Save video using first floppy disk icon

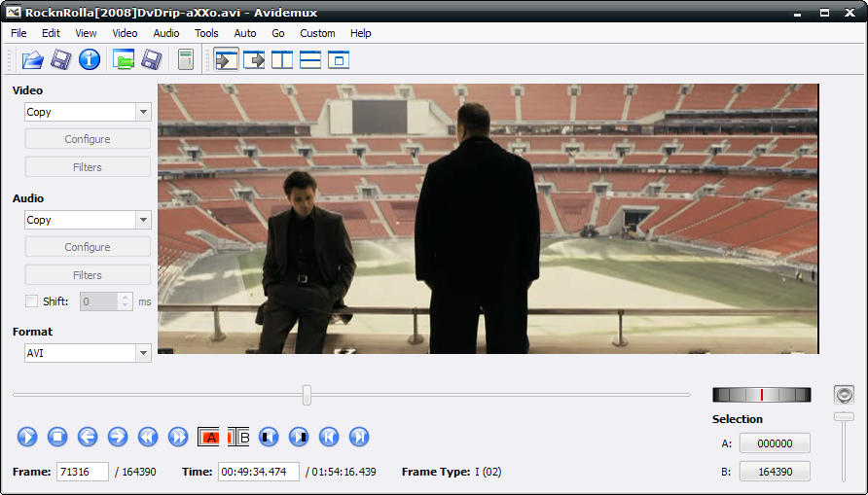click(61, 59)
